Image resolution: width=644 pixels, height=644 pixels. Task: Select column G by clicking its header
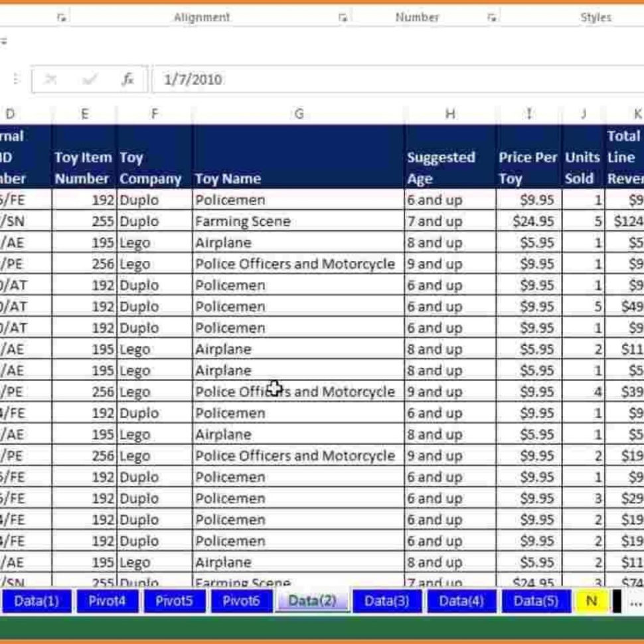point(299,114)
